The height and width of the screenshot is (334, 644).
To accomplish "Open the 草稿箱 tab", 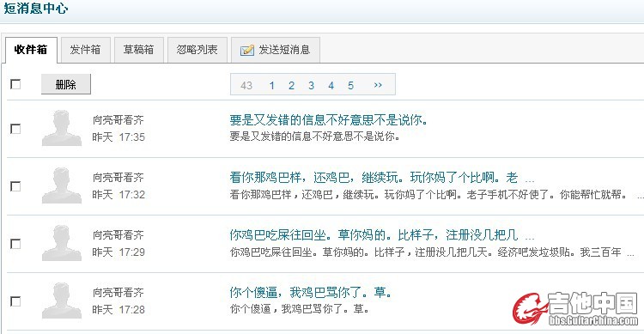I will 139,50.
